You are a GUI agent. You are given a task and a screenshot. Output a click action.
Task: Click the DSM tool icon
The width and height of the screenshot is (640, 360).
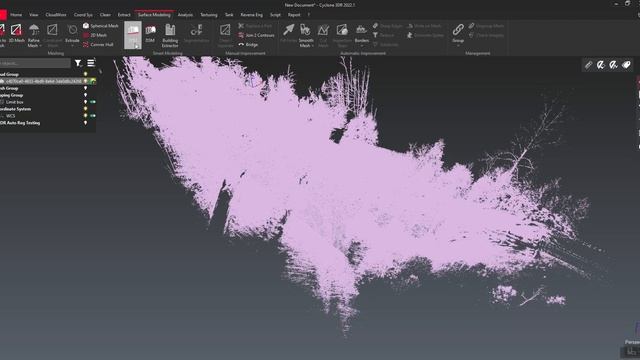[x=150, y=30]
